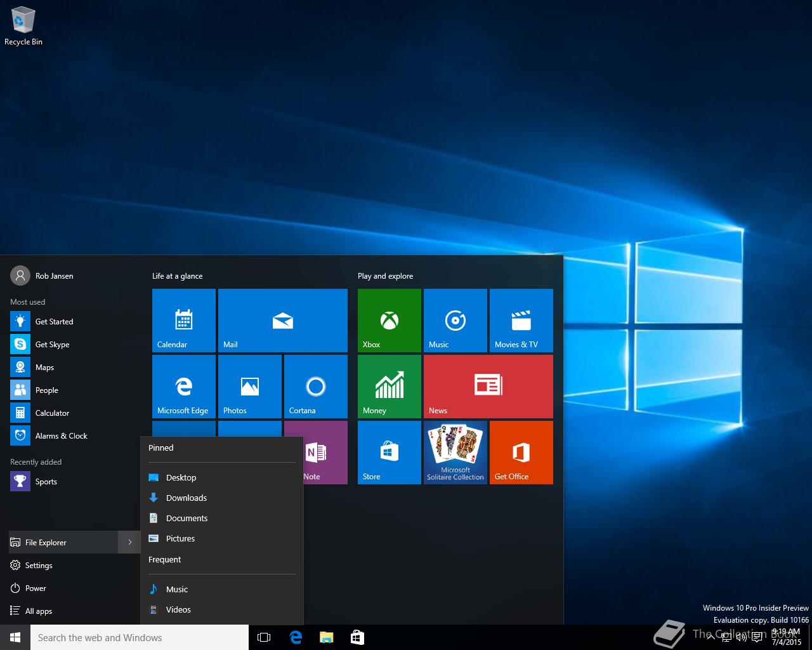Open File Explorer from Start menu
This screenshot has height=650, width=812.
coord(63,542)
